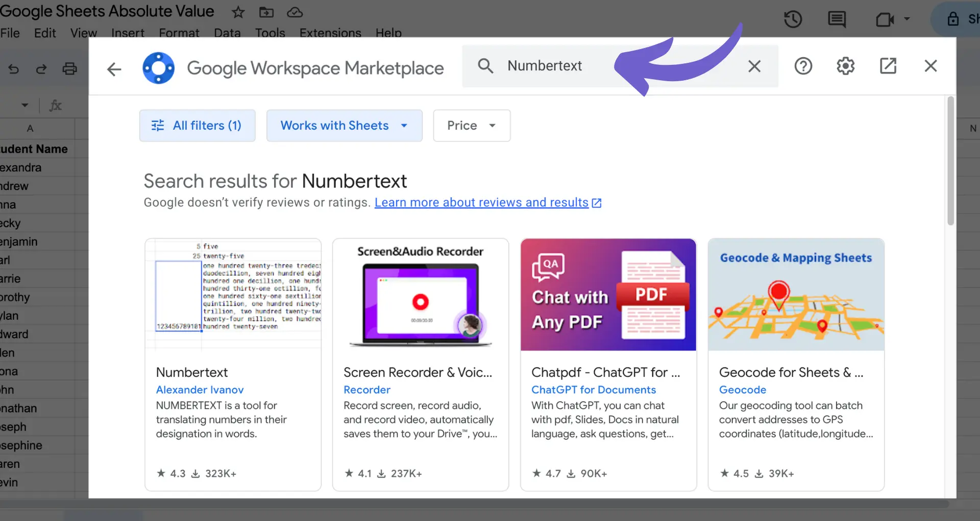The image size is (980, 521).
Task: Open Chat with Any PDF thumbnail
Action: coord(608,295)
